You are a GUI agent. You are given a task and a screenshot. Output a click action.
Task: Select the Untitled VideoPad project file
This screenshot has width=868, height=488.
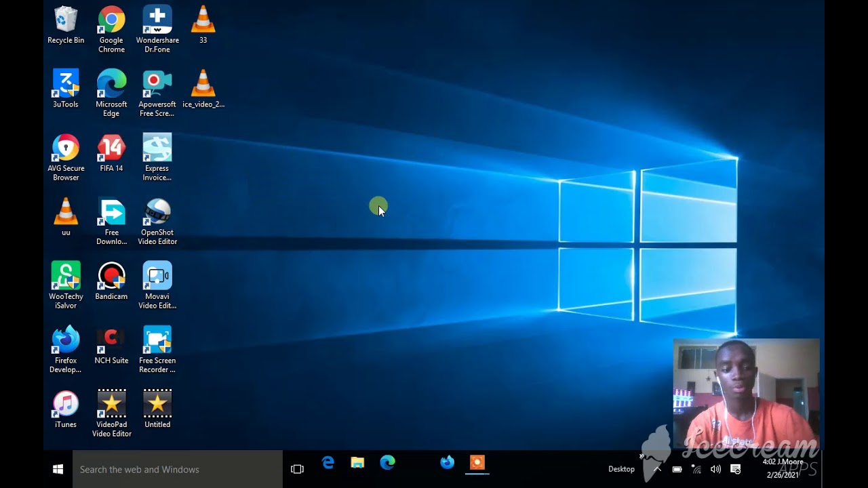coord(157,409)
